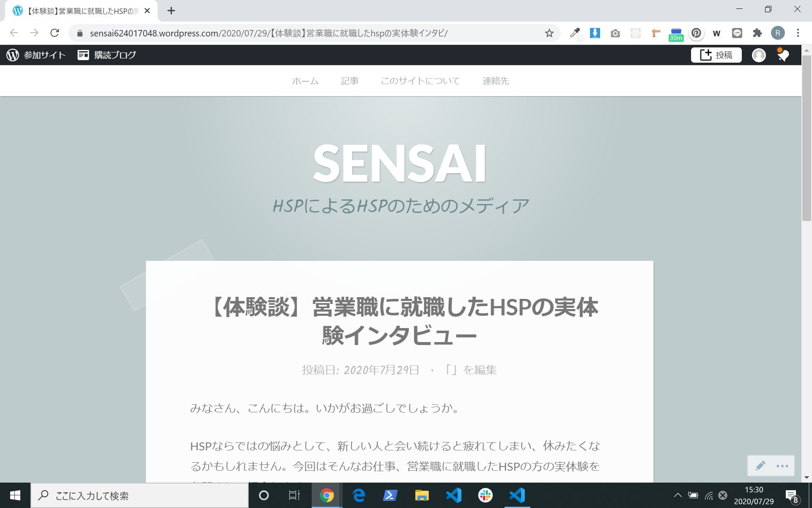Click the 投稿 new post button
Image resolution: width=812 pixels, height=508 pixels.
pyautogui.click(x=716, y=55)
